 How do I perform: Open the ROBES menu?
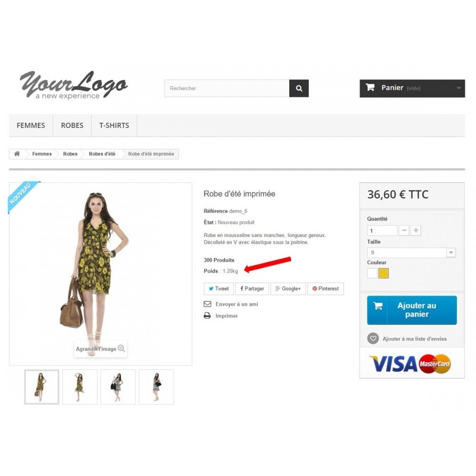point(72,125)
